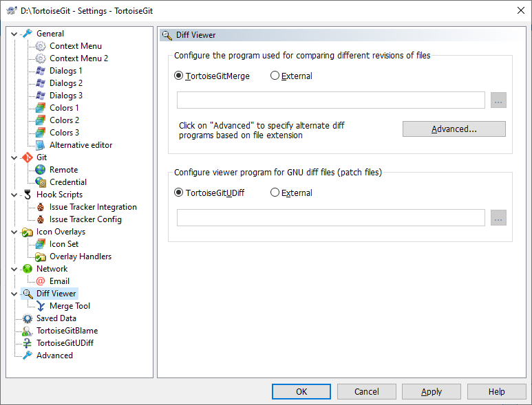The width and height of the screenshot is (532, 405).
Task: Click the Help button
Action: tap(496, 391)
